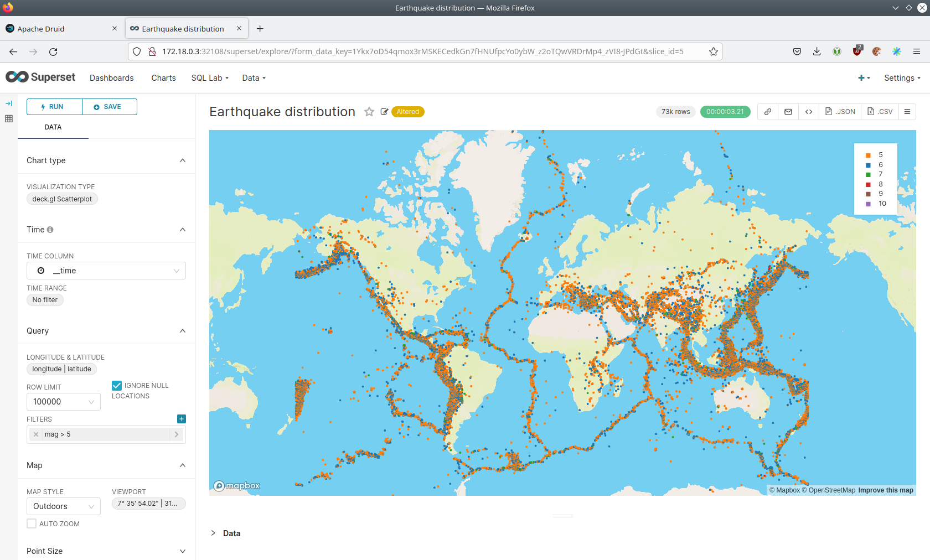Share chart by email envelope icon
Viewport: 930px width, 560px height.
point(788,112)
